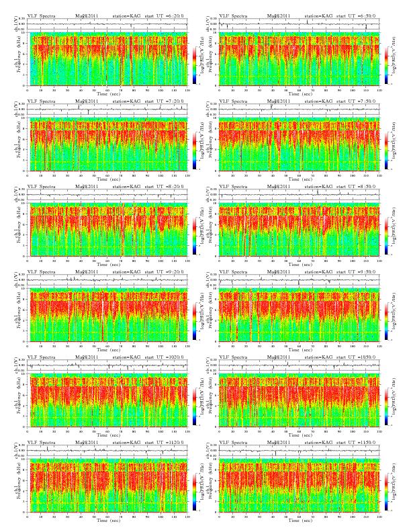Click the spectrogram for start UT 10:20:0
Viewport: 411px width, 532px height.
tap(107, 400)
